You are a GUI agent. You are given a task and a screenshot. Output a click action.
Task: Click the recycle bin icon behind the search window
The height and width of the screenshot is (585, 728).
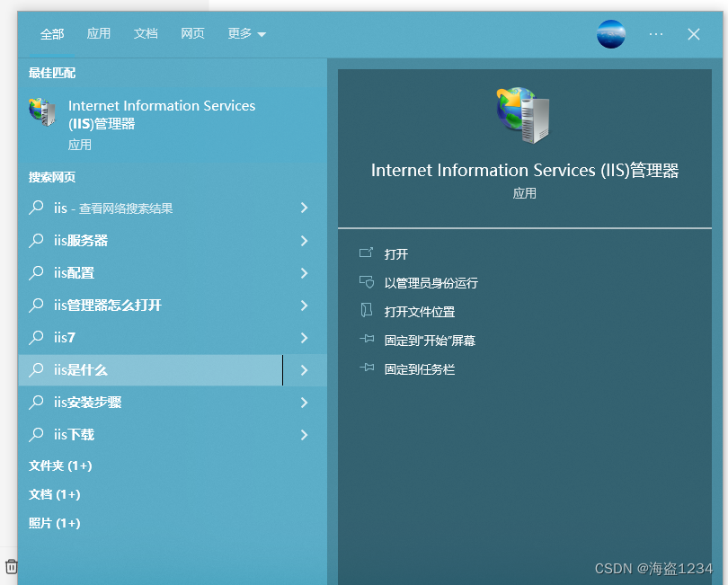click(11, 566)
